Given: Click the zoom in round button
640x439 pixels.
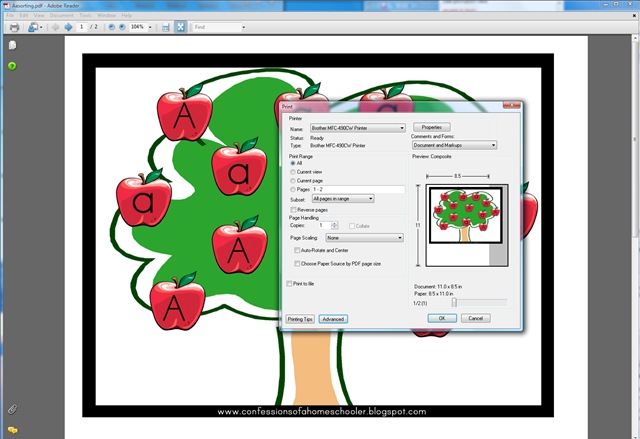Looking at the screenshot, I should (122, 27).
